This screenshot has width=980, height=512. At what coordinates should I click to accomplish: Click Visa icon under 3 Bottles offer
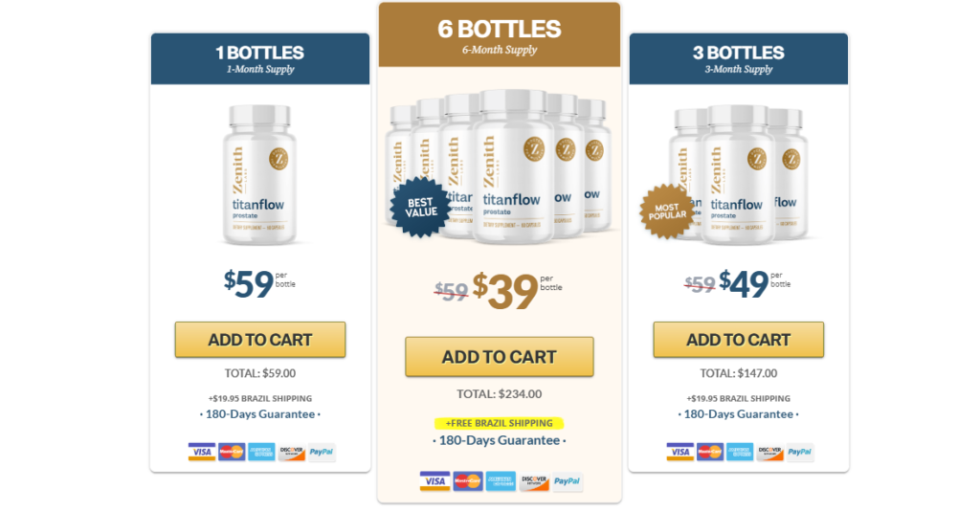pos(680,452)
